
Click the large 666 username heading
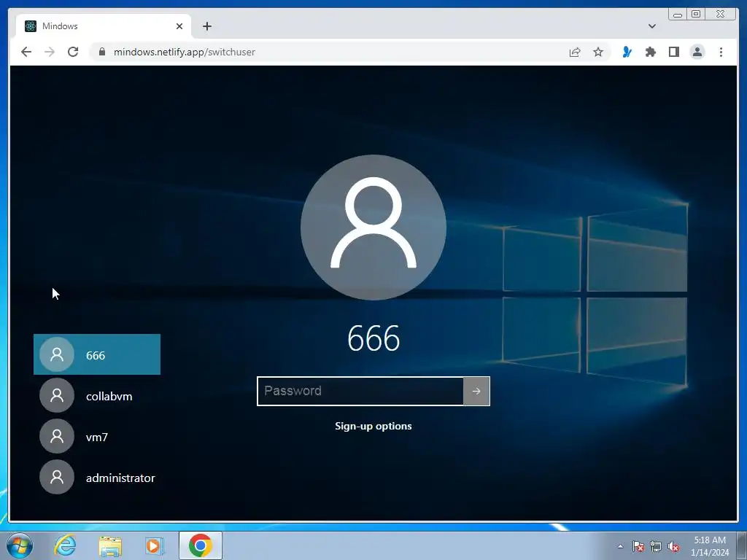[x=373, y=338]
